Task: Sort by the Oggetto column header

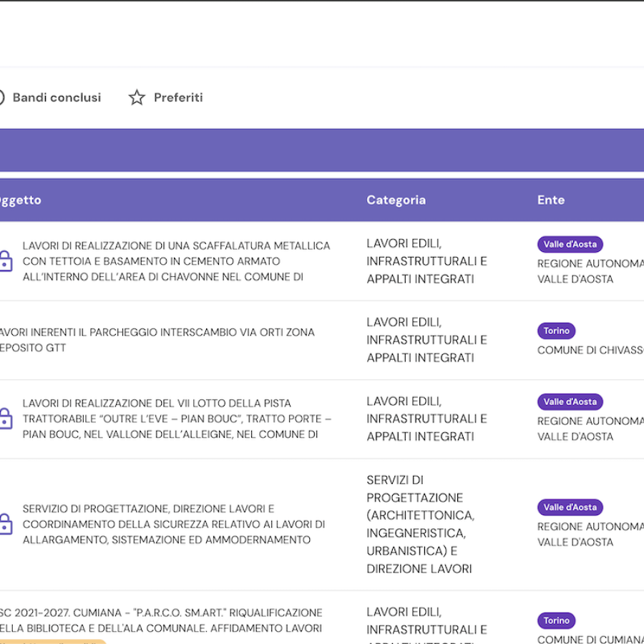Action: tap(20, 200)
